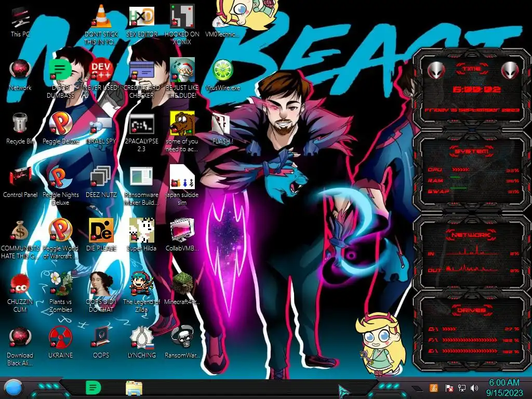Click the dog 'some of you need to ac...' icon
Image resolution: width=532 pixels, height=399 pixels.
tap(182, 131)
